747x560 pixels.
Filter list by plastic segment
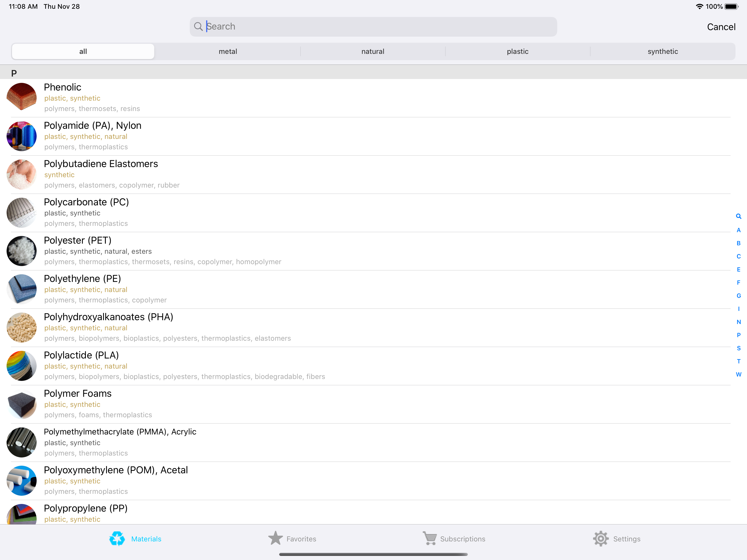pyautogui.click(x=517, y=51)
